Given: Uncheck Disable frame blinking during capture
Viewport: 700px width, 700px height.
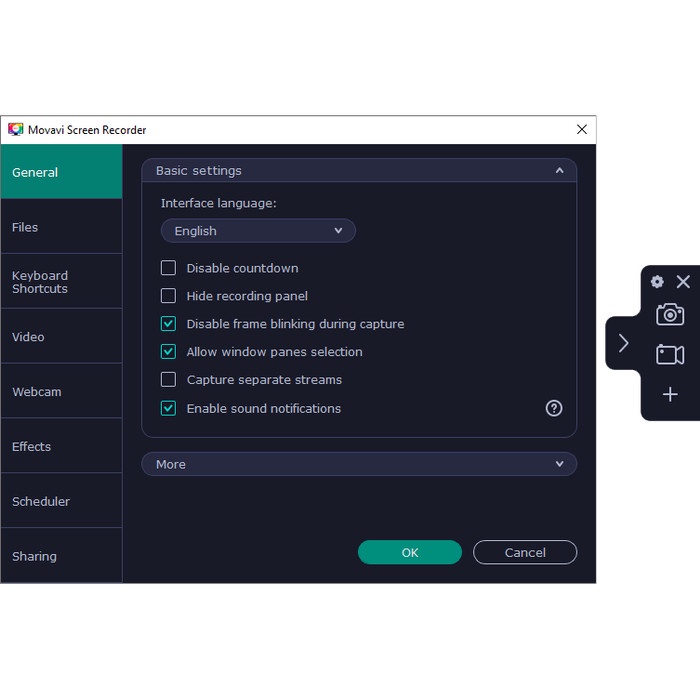Looking at the screenshot, I should [x=168, y=324].
